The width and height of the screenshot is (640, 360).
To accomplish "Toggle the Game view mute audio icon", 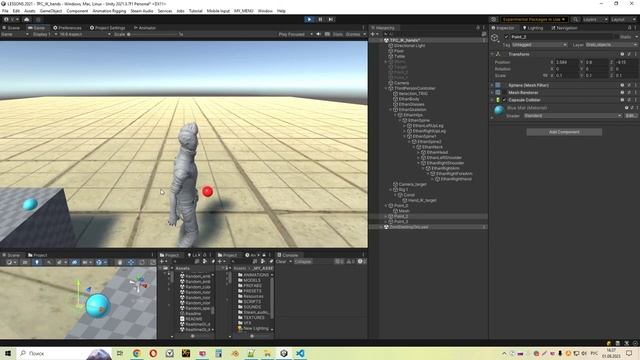I will click(x=319, y=34).
